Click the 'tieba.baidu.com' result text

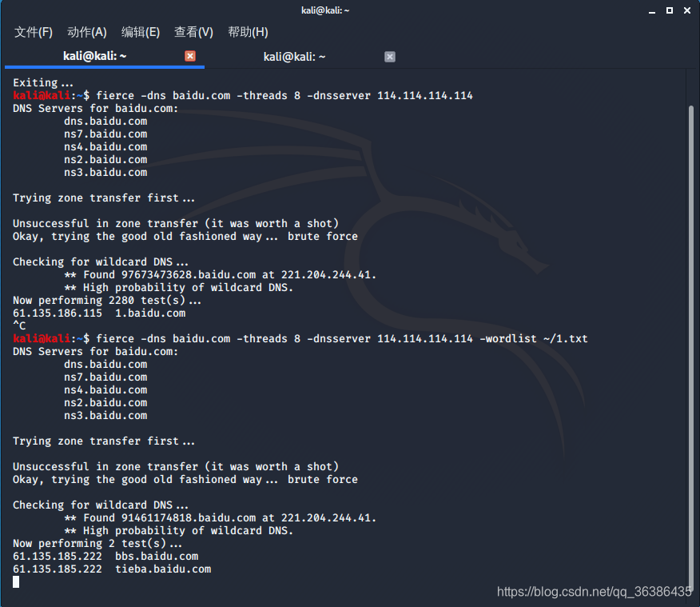163,569
